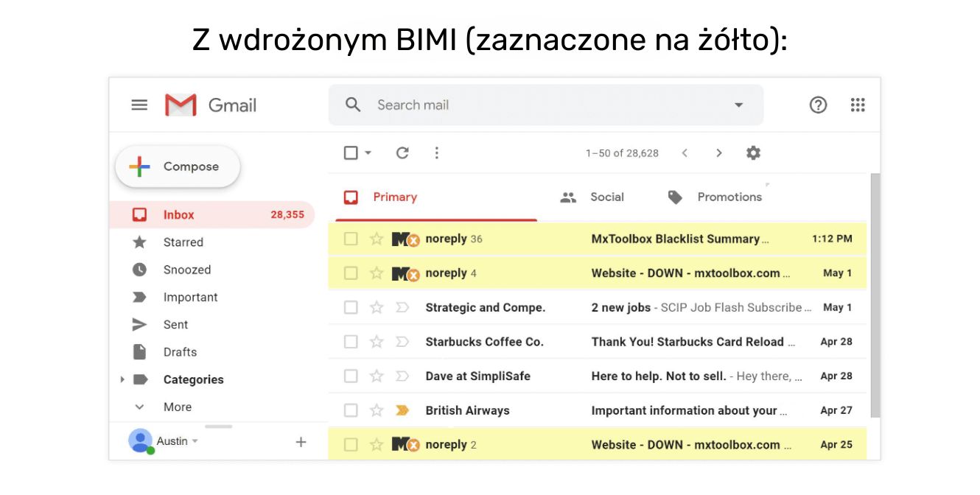Unmark British Airways email importance marker
Screen dimensions: 980x495
click(402, 410)
